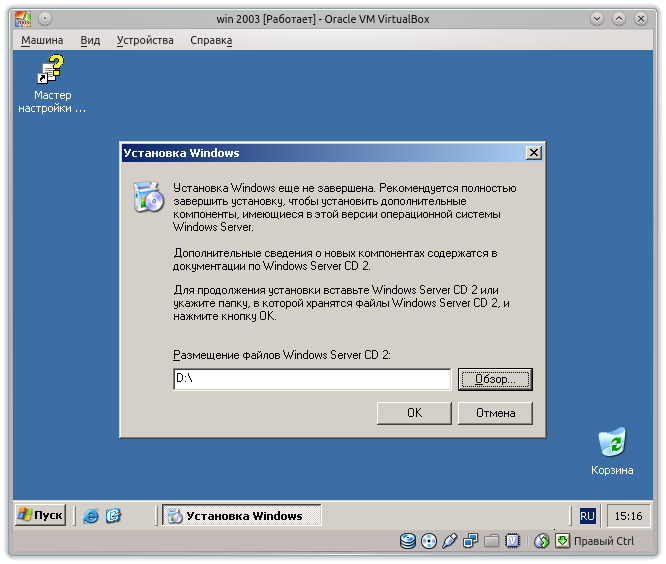Click the Обзор... browse button
This screenshot has width=666, height=564.
point(495,379)
